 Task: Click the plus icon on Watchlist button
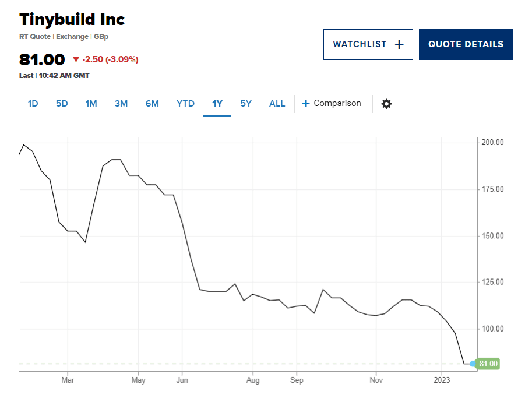pyautogui.click(x=399, y=44)
